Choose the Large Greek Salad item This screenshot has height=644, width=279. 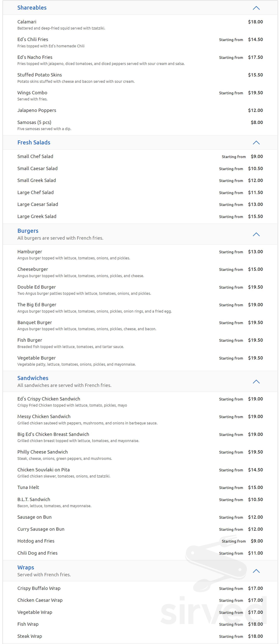click(x=37, y=217)
